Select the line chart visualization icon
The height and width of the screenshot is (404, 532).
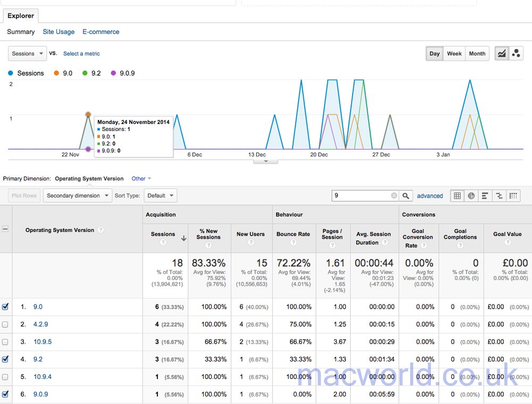coord(501,53)
